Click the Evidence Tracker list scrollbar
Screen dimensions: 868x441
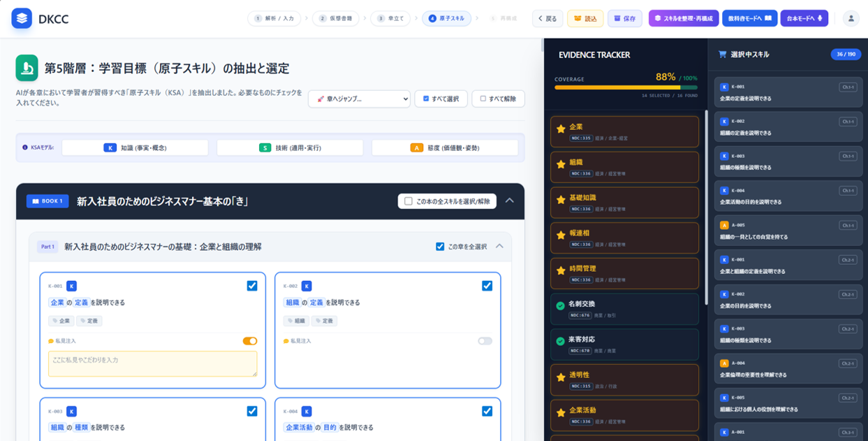[705, 208]
